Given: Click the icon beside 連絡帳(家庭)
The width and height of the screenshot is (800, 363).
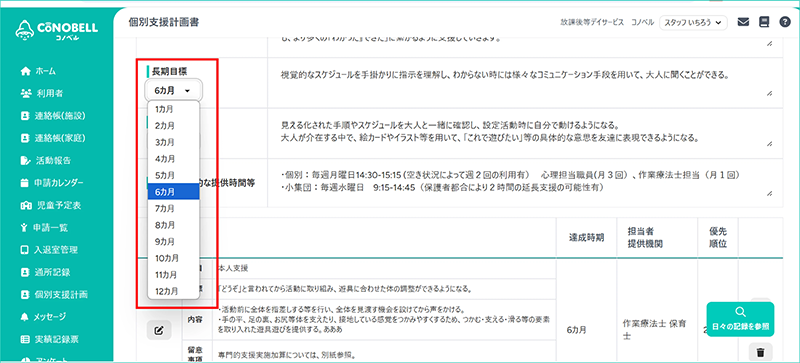Looking at the screenshot, I should coord(25,138).
